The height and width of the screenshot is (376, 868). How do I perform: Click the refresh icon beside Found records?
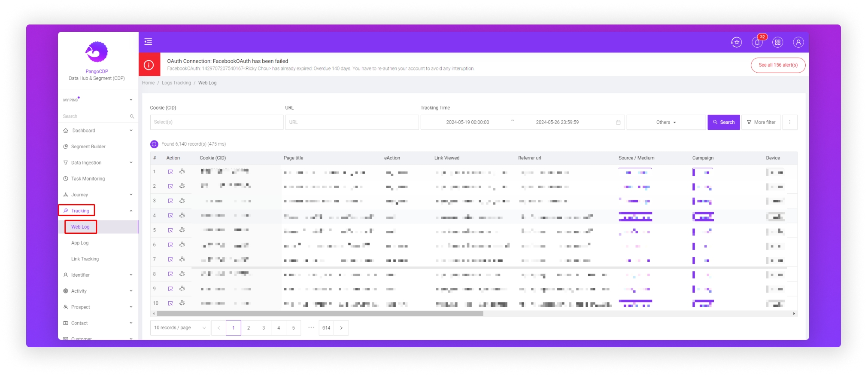(154, 144)
